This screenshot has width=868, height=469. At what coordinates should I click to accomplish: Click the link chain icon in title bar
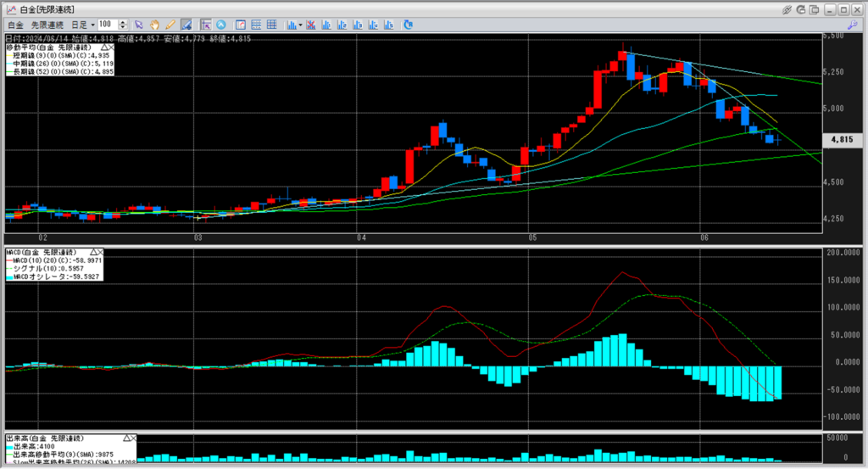(787, 8)
